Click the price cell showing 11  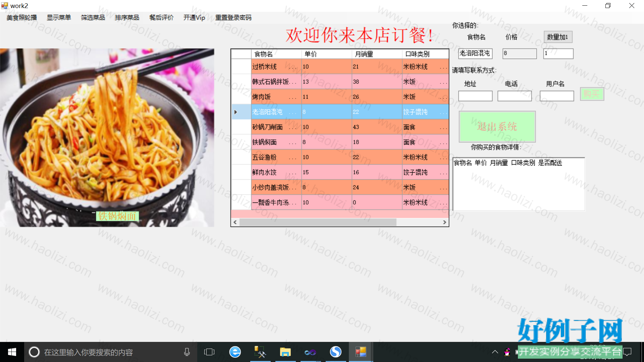point(327,97)
